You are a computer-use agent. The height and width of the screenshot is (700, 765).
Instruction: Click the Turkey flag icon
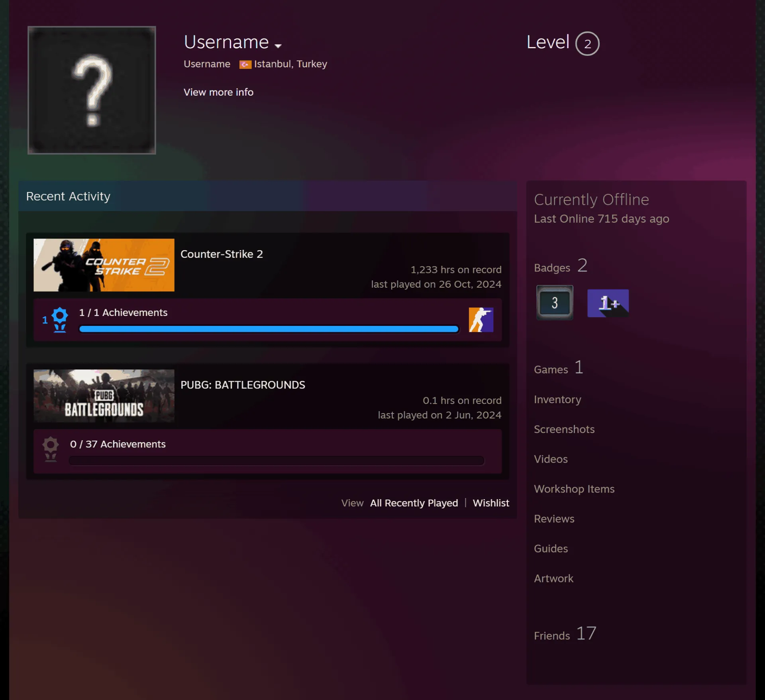[x=245, y=65]
